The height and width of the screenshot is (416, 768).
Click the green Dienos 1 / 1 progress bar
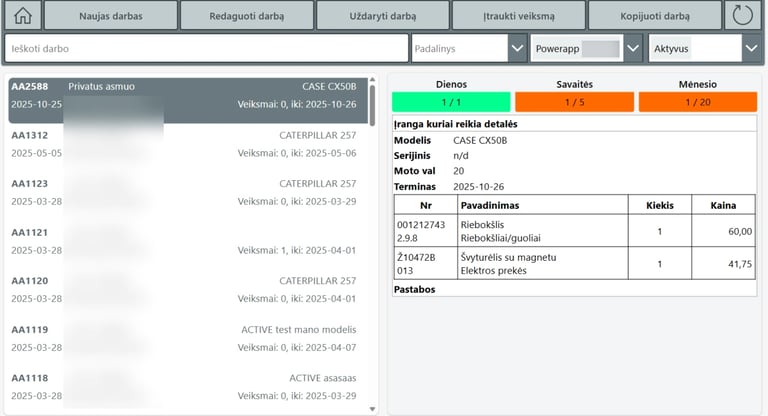pos(451,102)
